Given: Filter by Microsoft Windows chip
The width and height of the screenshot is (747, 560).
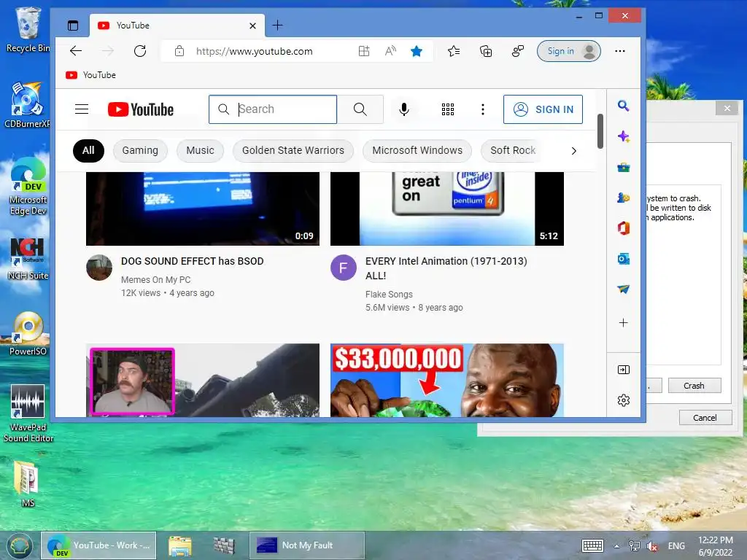Looking at the screenshot, I should pyautogui.click(x=417, y=150).
